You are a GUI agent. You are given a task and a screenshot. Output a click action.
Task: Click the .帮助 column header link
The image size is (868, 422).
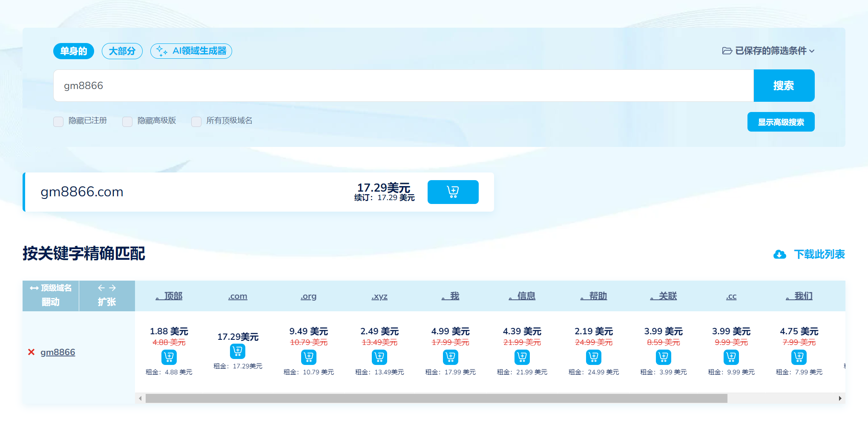tap(594, 296)
